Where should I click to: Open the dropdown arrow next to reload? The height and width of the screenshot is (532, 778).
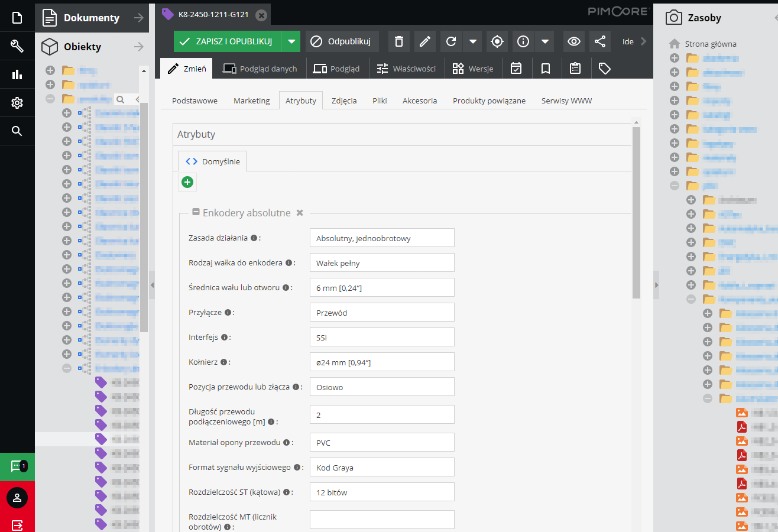[x=472, y=41]
